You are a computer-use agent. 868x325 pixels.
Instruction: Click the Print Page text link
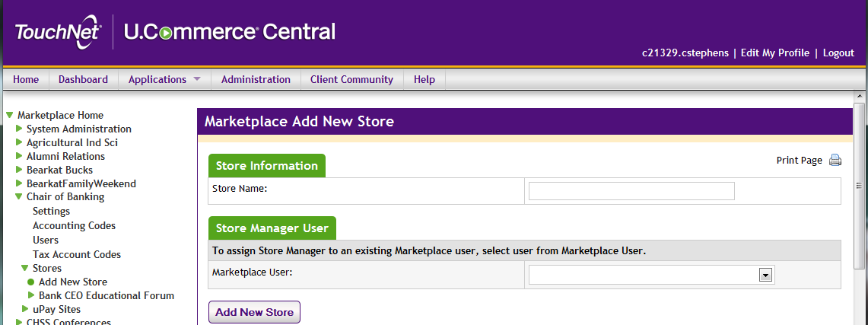tap(800, 161)
